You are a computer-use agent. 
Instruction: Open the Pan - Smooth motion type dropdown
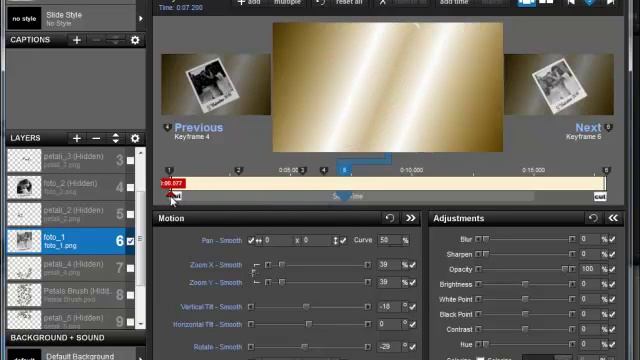pos(222,240)
